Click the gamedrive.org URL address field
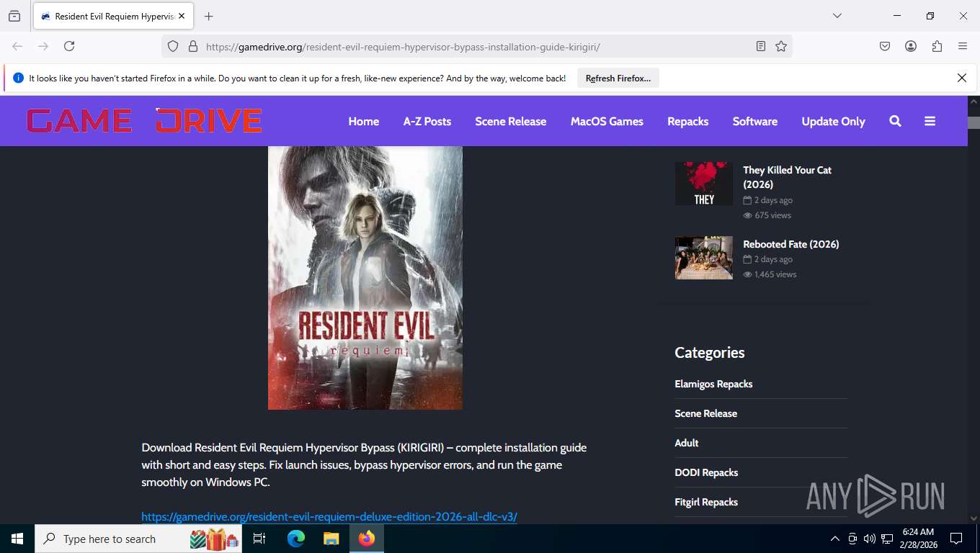 [476, 47]
